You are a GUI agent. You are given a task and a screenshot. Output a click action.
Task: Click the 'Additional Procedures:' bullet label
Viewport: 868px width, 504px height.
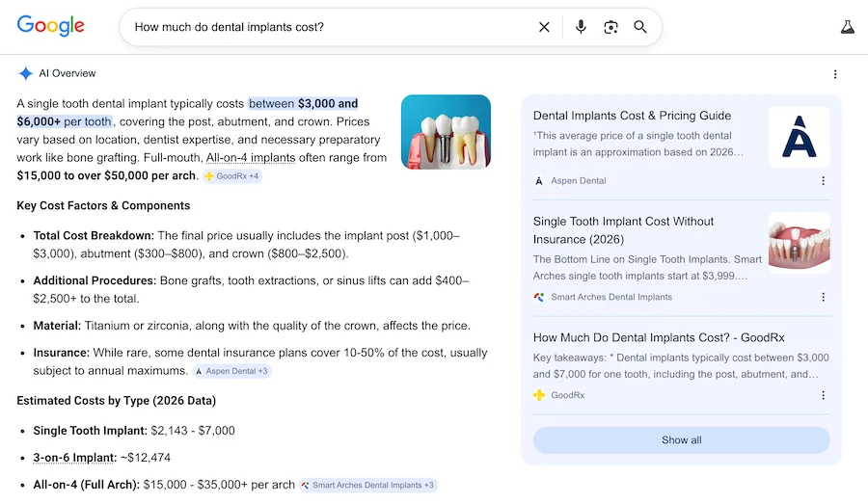(95, 280)
